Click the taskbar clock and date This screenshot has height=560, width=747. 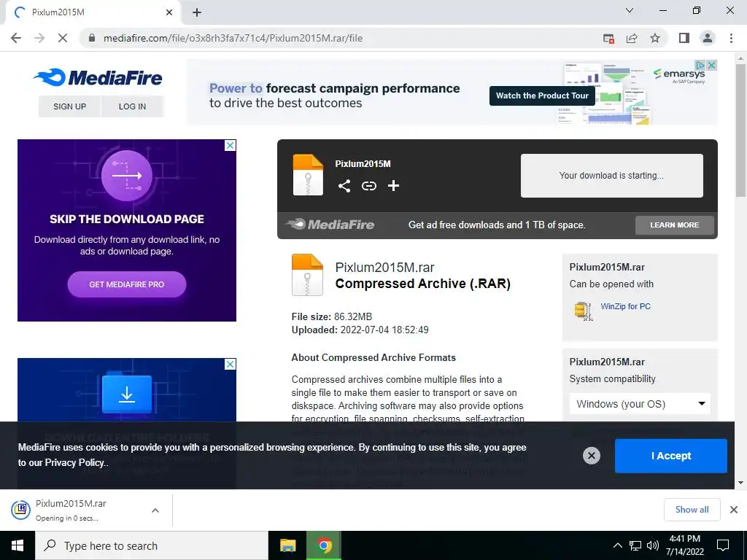tap(684, 545)
